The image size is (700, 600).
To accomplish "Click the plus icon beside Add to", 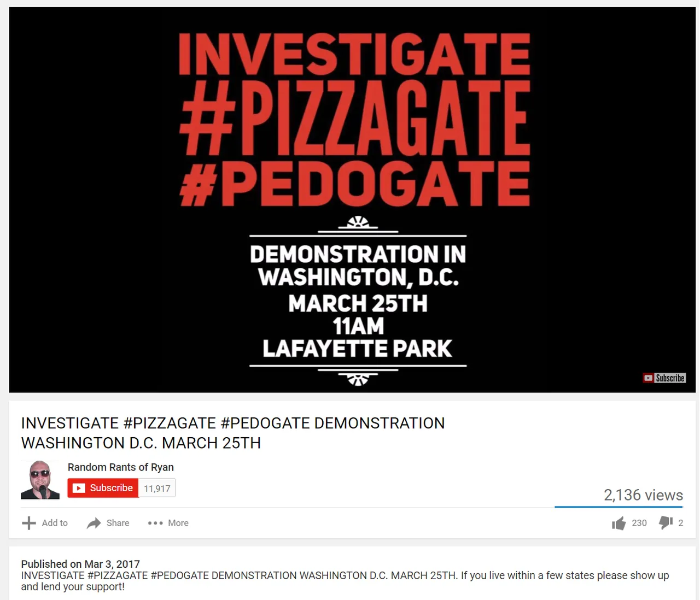I will [28, 523].
